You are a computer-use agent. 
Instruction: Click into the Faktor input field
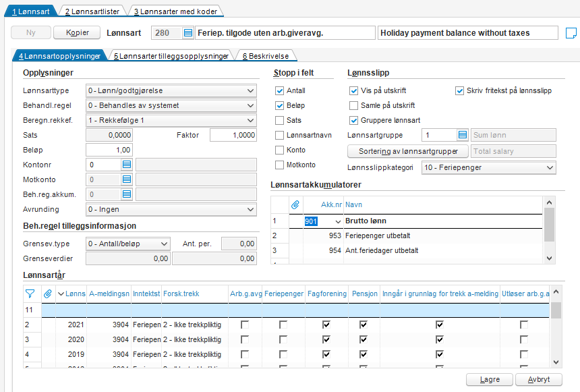[x=233, y=135]
